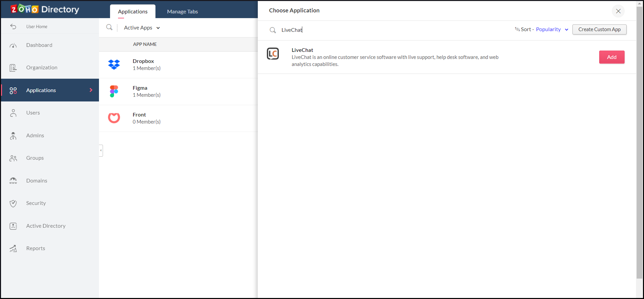Click the Figma app name
The height and width of the screenshot is (299, 644).
click(x=140, y=88)
